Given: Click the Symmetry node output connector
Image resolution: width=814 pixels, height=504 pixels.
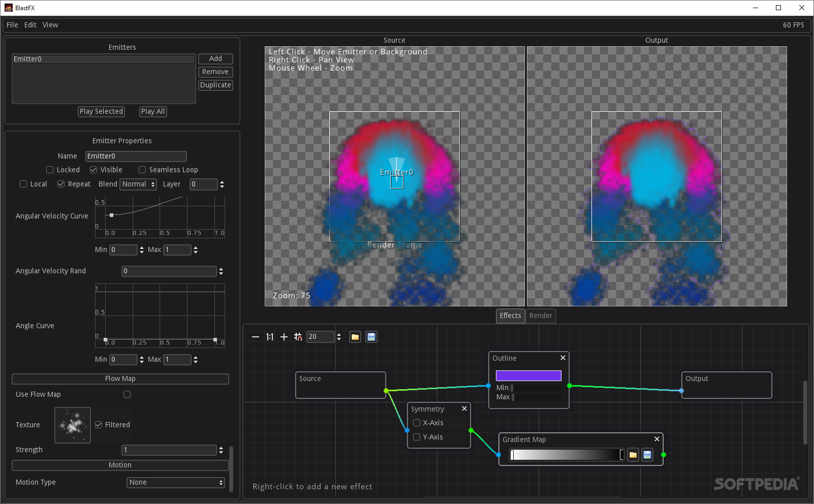Looking at the screenshot, I should [x=471, y=430].
